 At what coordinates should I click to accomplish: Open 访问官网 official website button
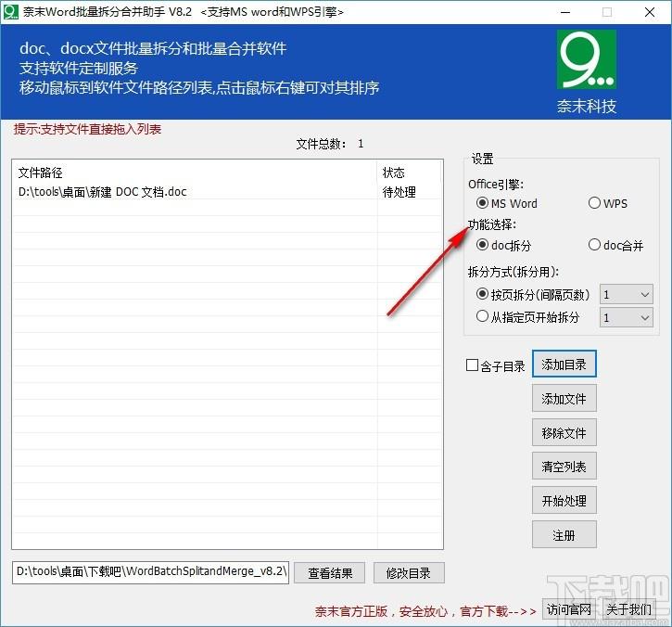pyautogui.click(x=569, y=609)
